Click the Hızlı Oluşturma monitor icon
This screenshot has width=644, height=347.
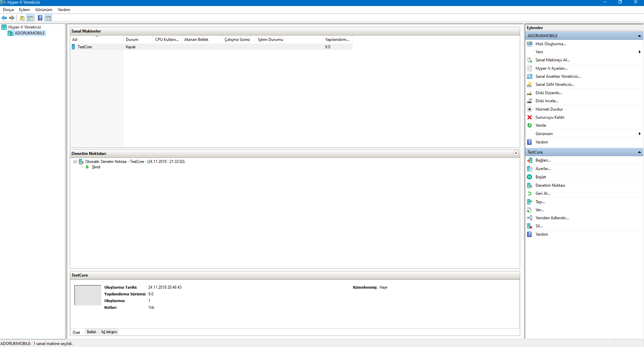(x=530, y=44)
